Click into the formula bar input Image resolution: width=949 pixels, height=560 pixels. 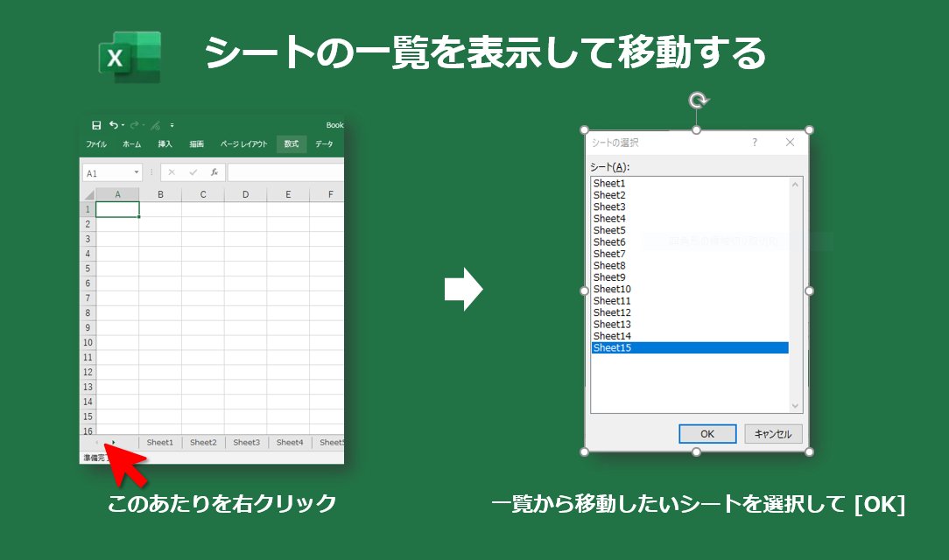[285, 173]
